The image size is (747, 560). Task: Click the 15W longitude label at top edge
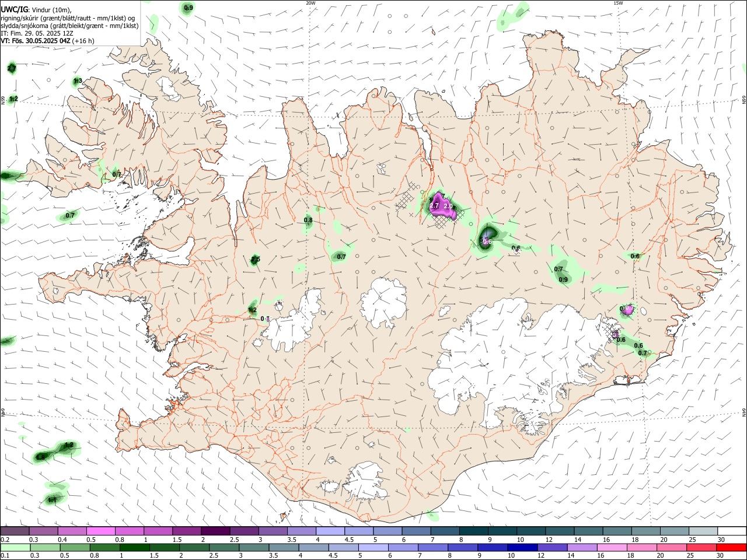click(x=618, y=3)
